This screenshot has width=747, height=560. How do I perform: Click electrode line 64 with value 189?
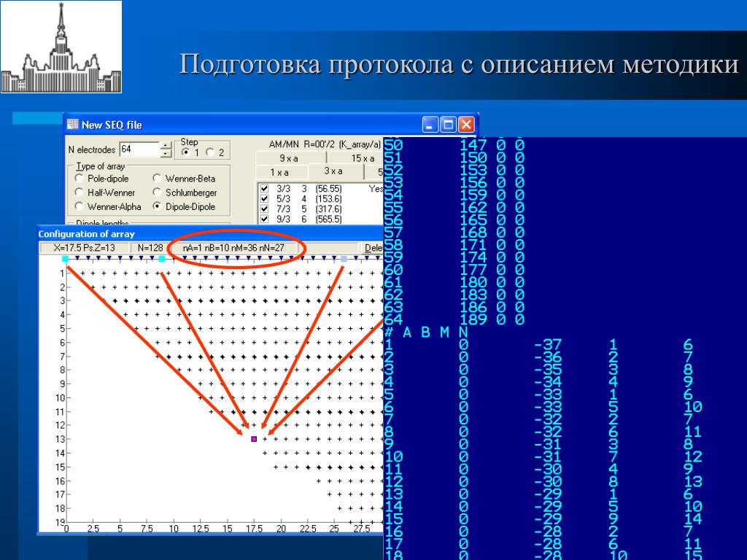click(454, 319)
